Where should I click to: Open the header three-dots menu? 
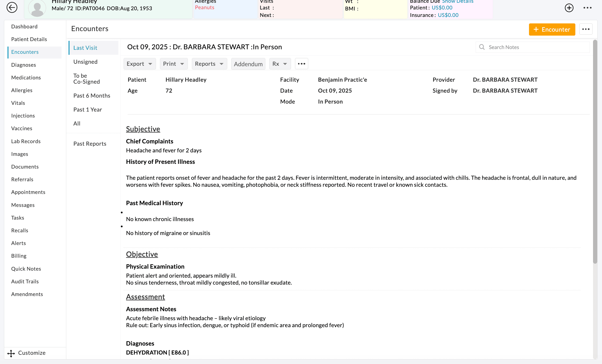point(587,8)
